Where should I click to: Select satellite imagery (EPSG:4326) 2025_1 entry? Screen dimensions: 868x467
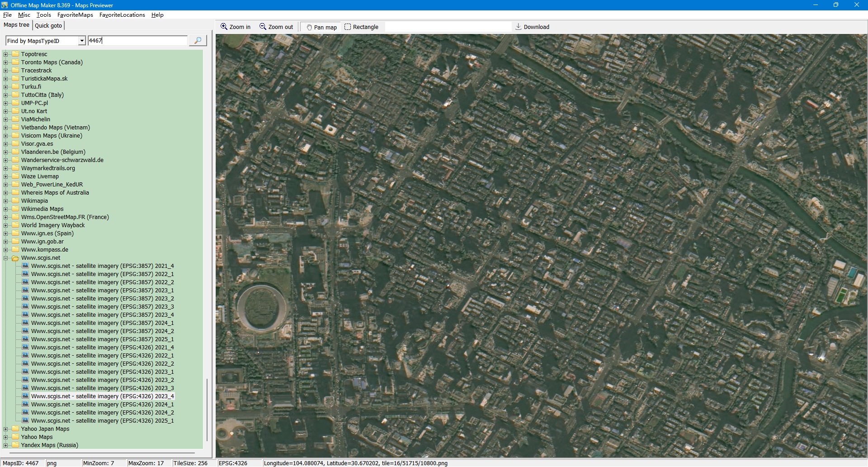pyautogui.click(x=102, y=421)
